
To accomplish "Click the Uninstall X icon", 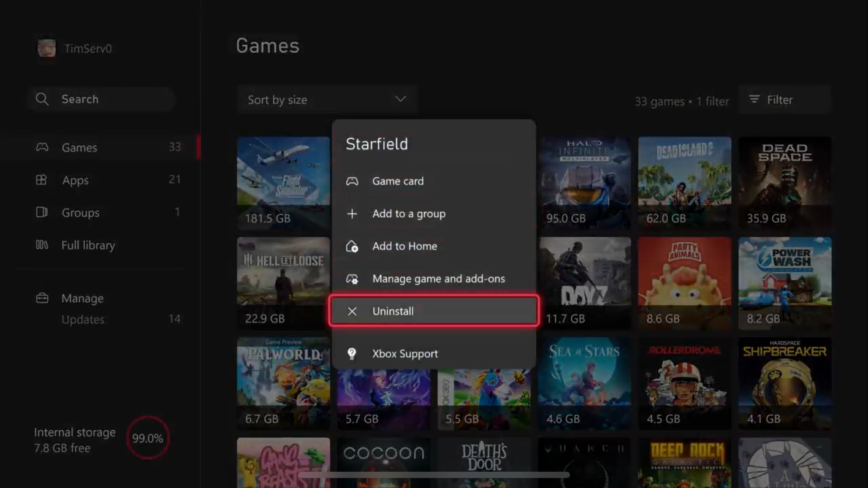I will [352, 311].
